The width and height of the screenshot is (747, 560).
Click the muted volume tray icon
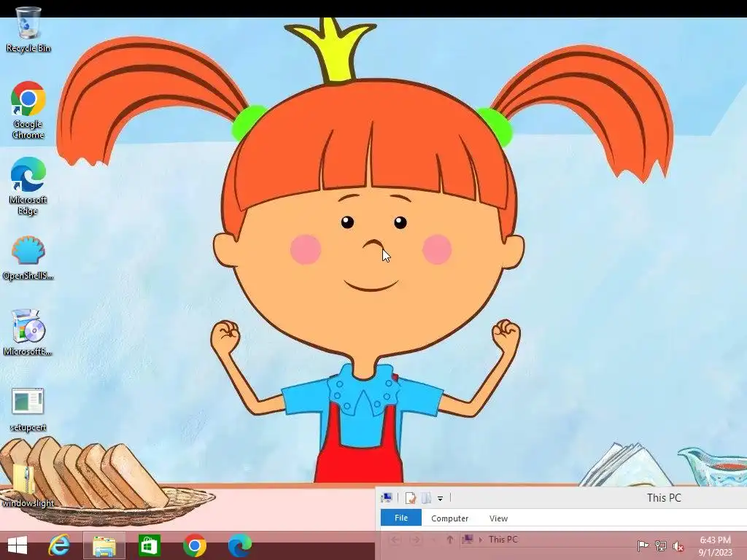pos(678,545)
